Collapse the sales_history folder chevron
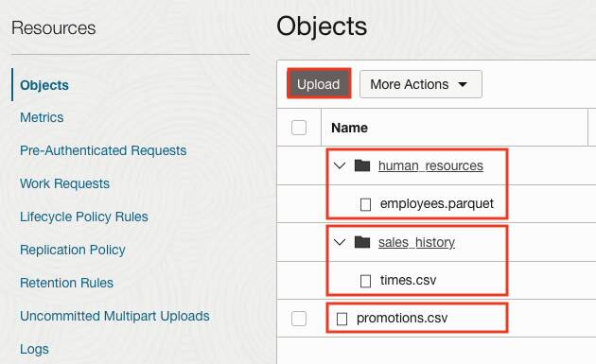596x364 pixels. [x=339, y=242]
